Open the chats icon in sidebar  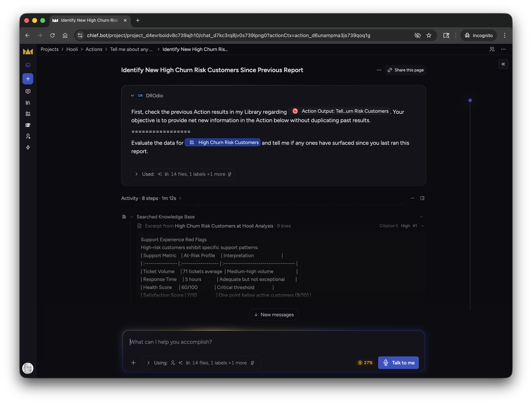click(x=28, y=92)
